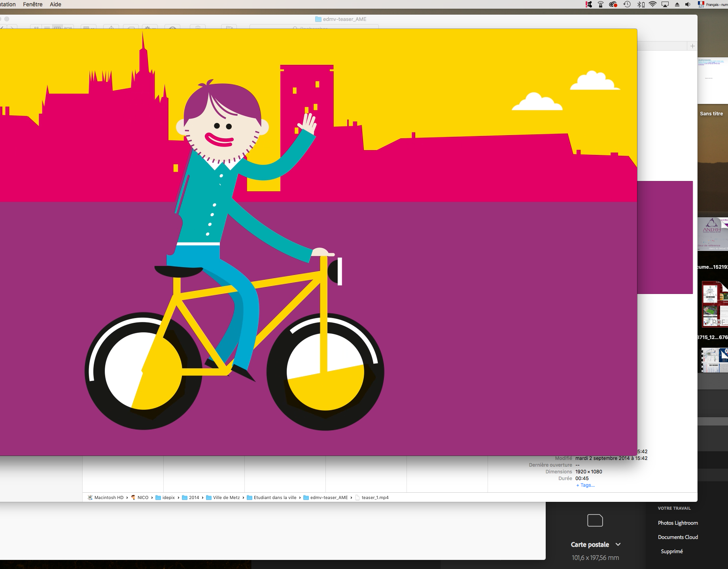728x569 pixels.
Task: Add tags via the + Tags… link
Action: pyautogui.click(x=585, y=485)
